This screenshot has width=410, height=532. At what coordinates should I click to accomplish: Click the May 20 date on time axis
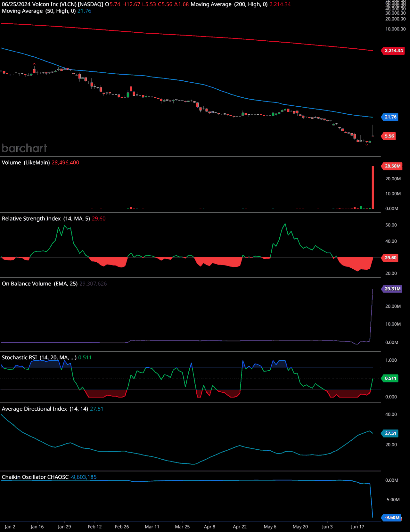click(x=300, y=527)
